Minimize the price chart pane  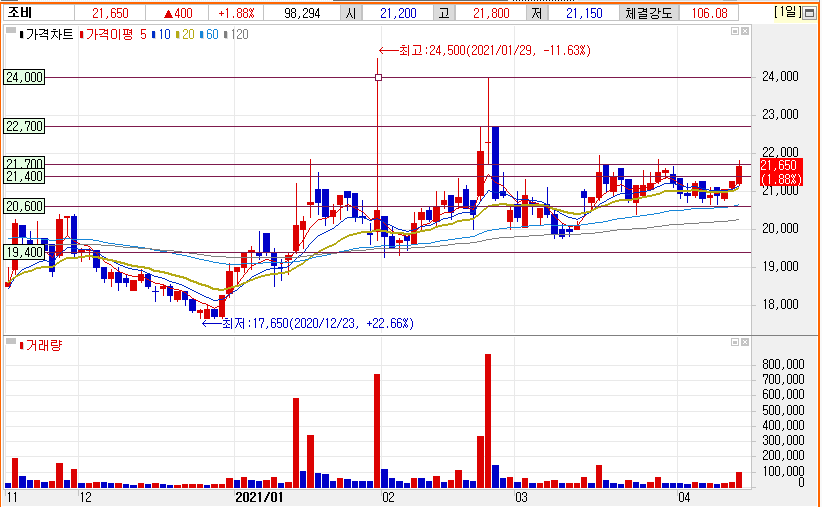(735, 31)
